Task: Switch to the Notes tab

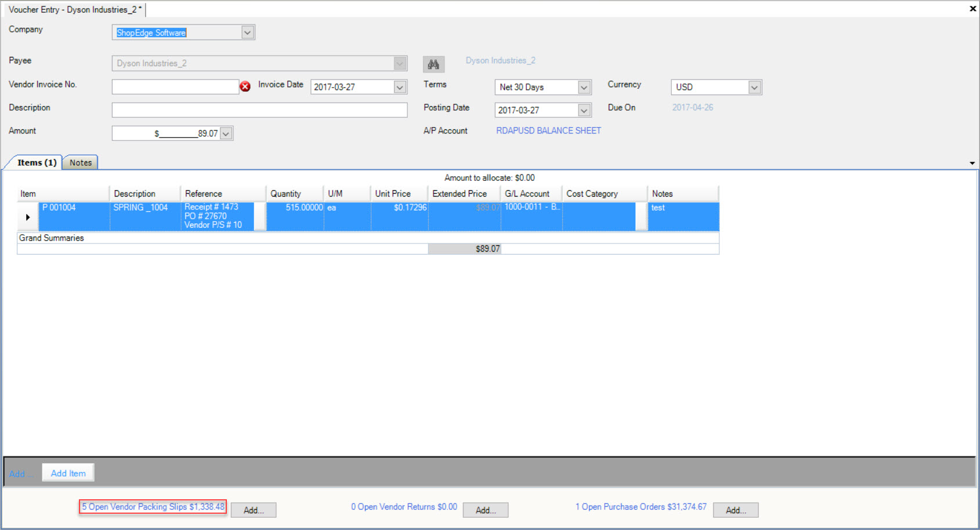Action: coord(81,162)
